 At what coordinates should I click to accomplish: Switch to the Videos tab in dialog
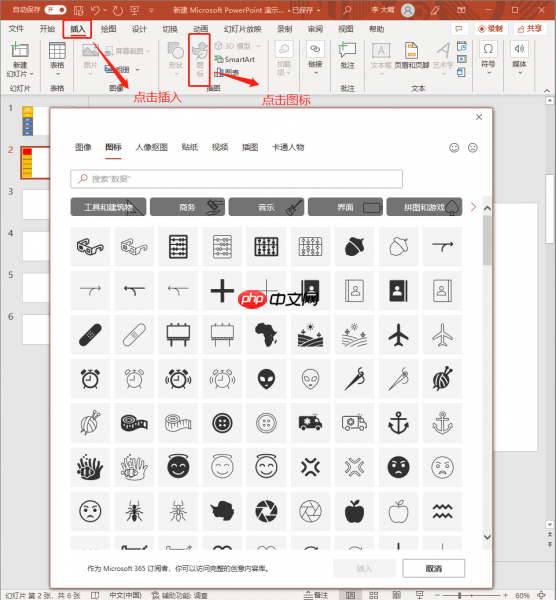220,147
